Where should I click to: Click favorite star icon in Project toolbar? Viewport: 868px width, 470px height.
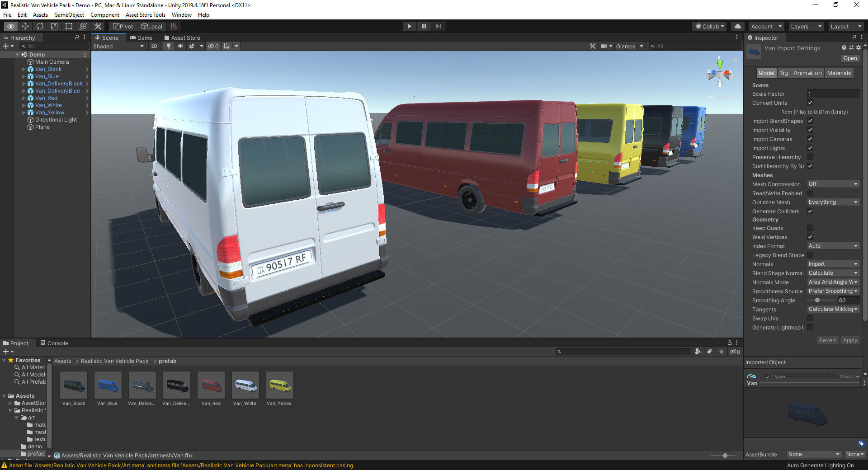[722, 352]
